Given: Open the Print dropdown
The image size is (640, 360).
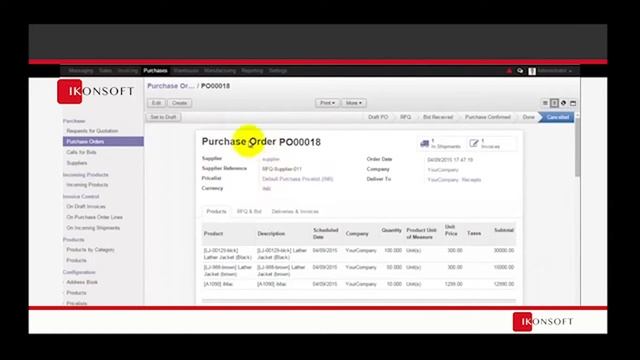Looking at the screenshot, I should coord(327,103).
